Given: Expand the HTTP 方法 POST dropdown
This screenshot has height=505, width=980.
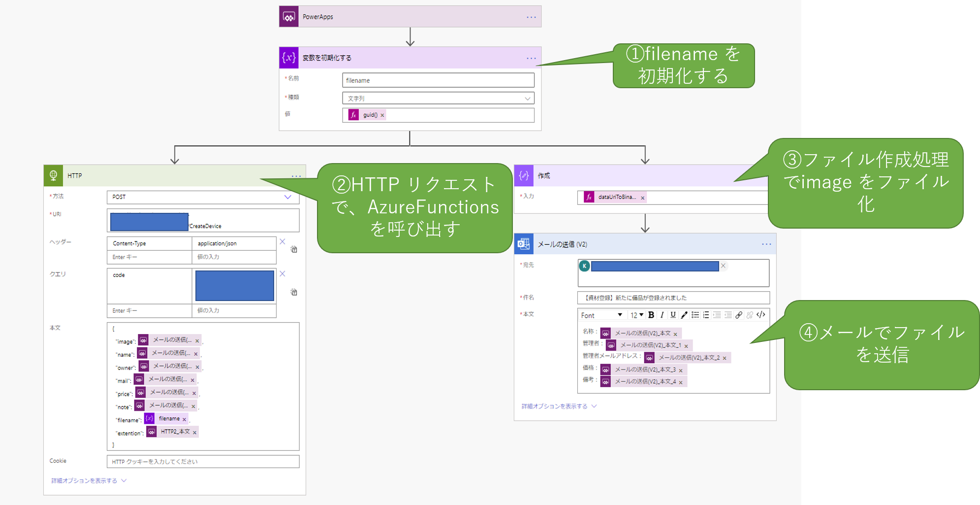Looking at the screenshot, I should [x=203, y=197].
